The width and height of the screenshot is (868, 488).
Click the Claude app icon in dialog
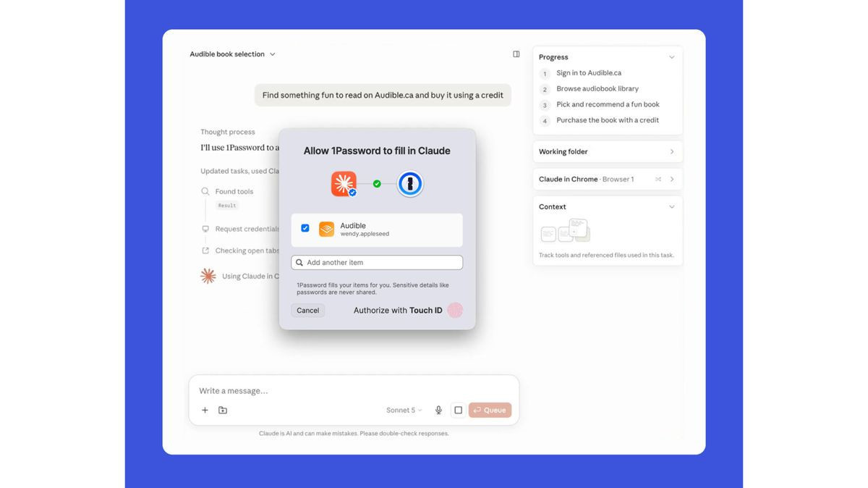(x=344, y=184)
